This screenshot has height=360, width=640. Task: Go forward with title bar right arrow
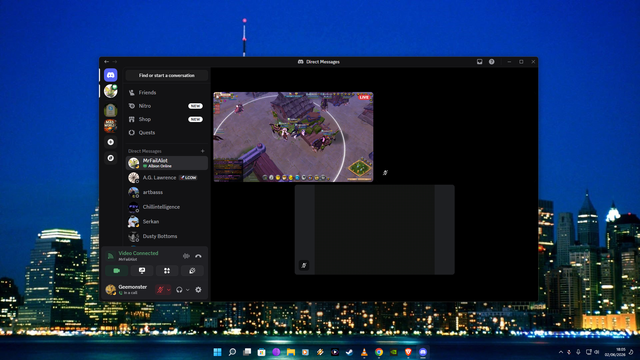(x=115, y=62)
